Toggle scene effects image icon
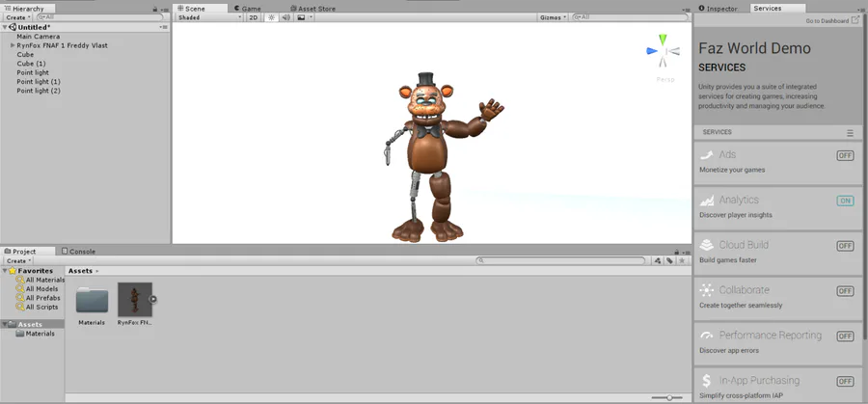 pos(301,17)
